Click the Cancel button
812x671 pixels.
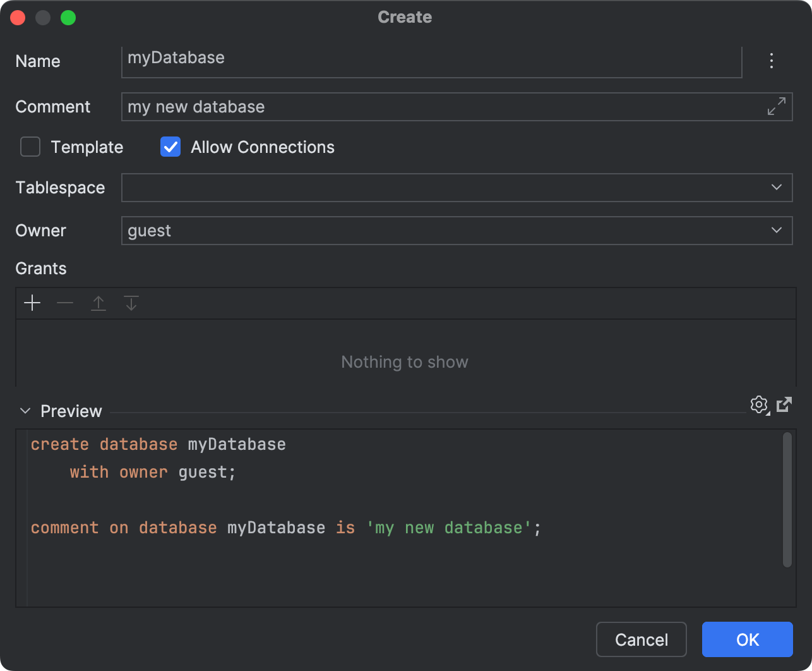641,639
